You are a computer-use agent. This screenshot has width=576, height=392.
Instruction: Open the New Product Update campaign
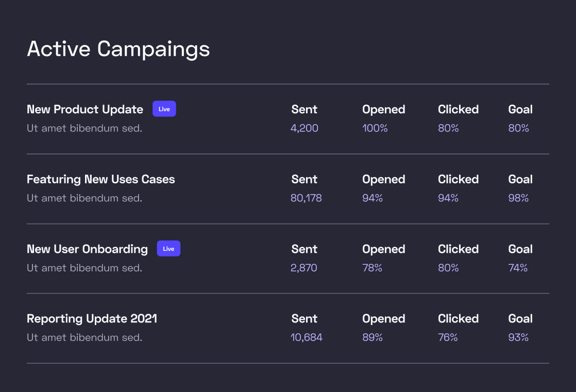pyautogui.click(x=84, y=109)
